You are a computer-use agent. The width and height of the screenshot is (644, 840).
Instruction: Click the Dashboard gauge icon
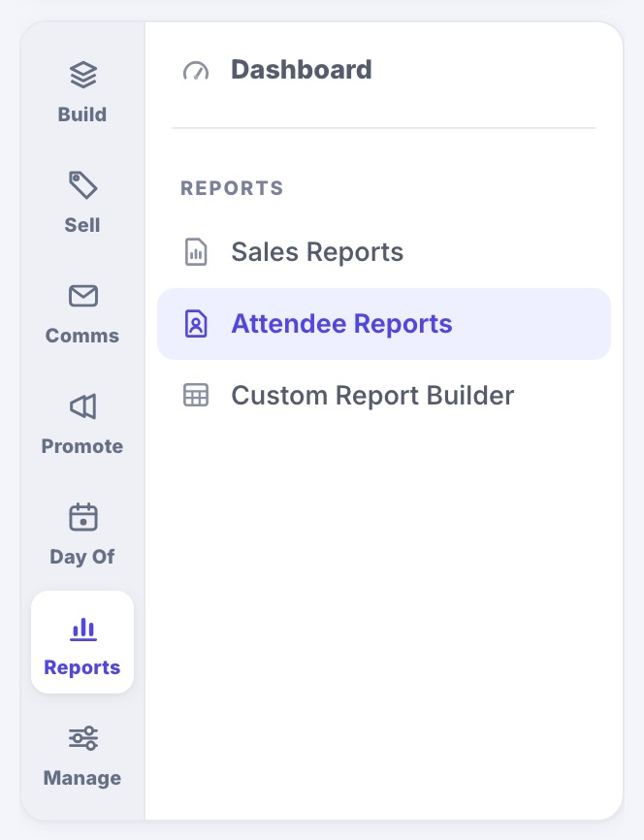click(x=196, y=71)
